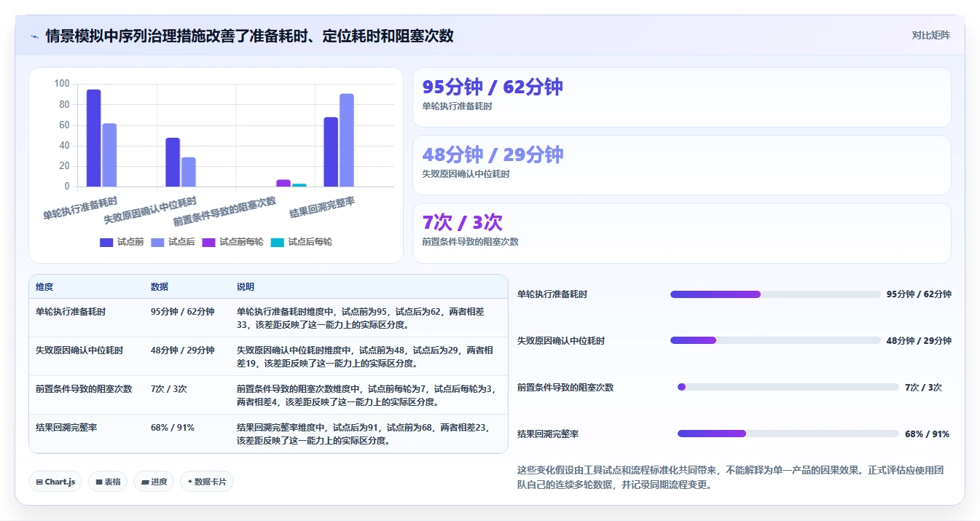The width and height of the screenshot is (980, 521).
Task: Click the table data cell 48分钟 / 29分钟
Action: [182, 350]
